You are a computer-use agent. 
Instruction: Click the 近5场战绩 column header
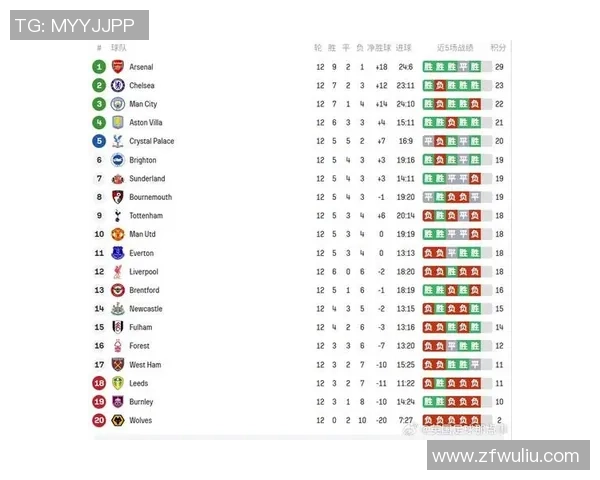(x=454, y=48)
